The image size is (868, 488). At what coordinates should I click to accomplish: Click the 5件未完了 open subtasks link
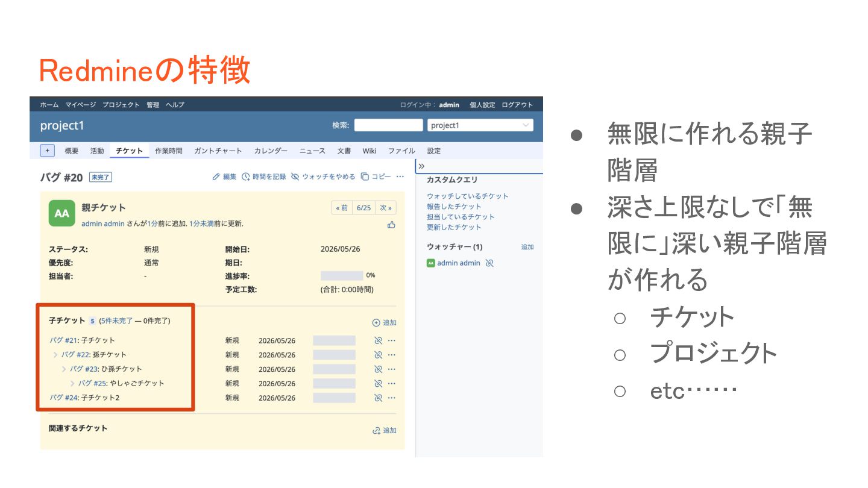coord(117,321)
